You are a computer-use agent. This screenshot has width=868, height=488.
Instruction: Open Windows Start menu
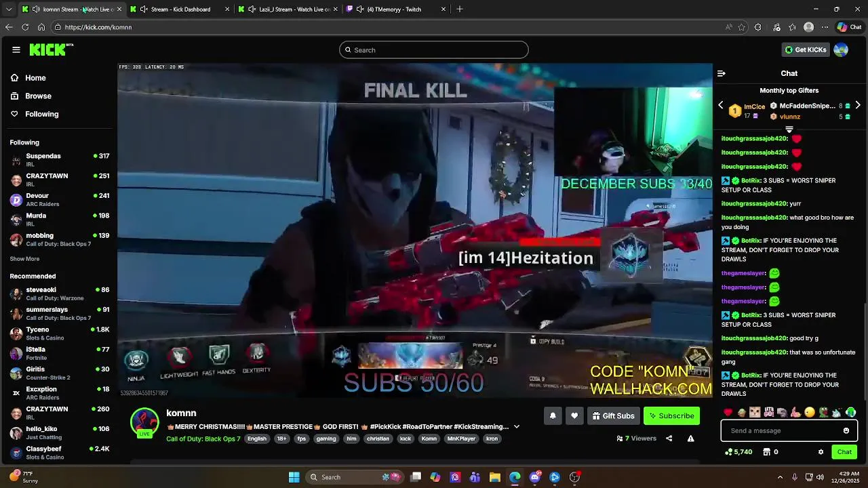[294, 477]
